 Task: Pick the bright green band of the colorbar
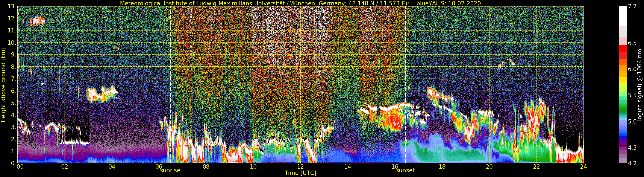(623, 95)
